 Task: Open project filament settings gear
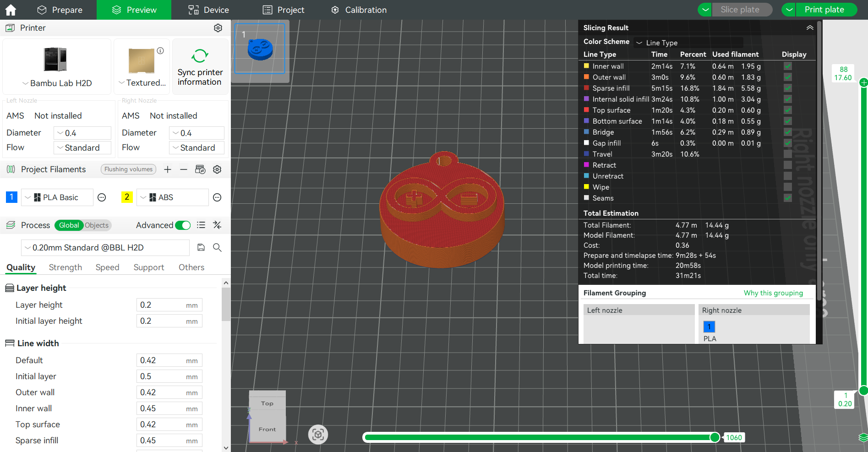coord(217,169)
